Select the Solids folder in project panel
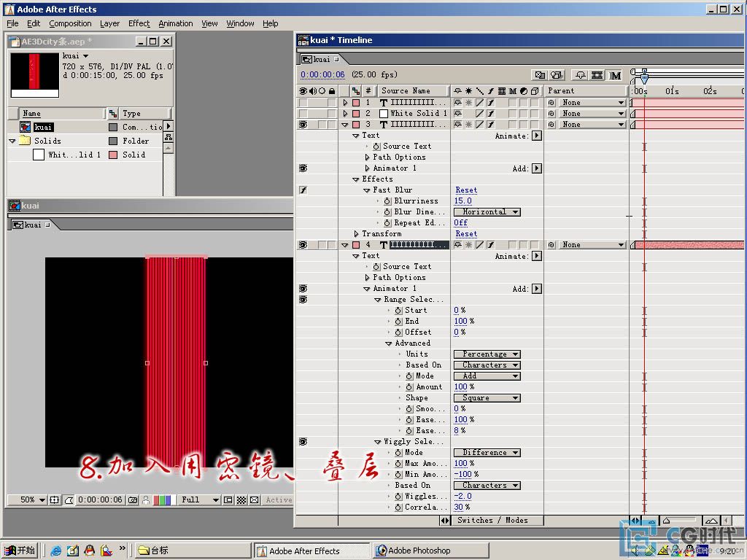Screen dimensions: 747x560 click(x=47, y=141)
